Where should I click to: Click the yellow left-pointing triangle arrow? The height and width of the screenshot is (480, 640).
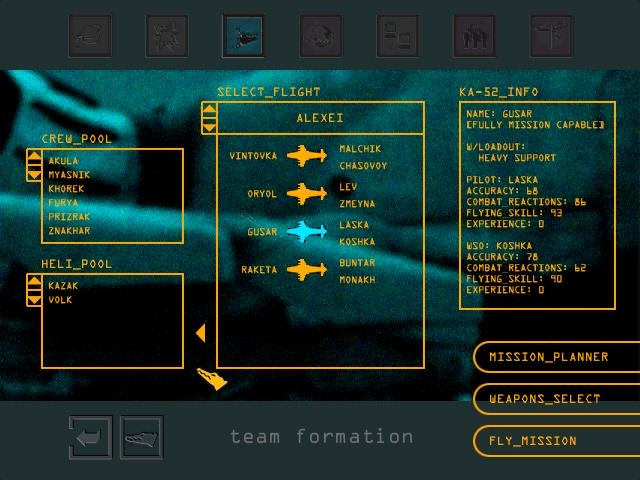(x=200, y=333)
